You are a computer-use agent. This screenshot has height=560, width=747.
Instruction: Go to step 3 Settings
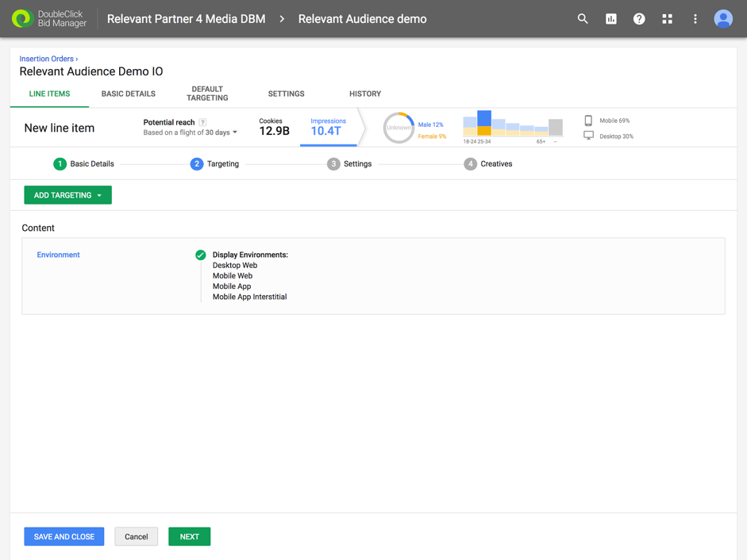click(x=349, y=164)
